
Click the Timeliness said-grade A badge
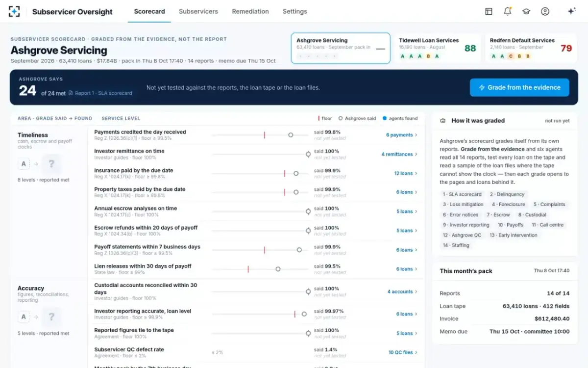(23, 164)
